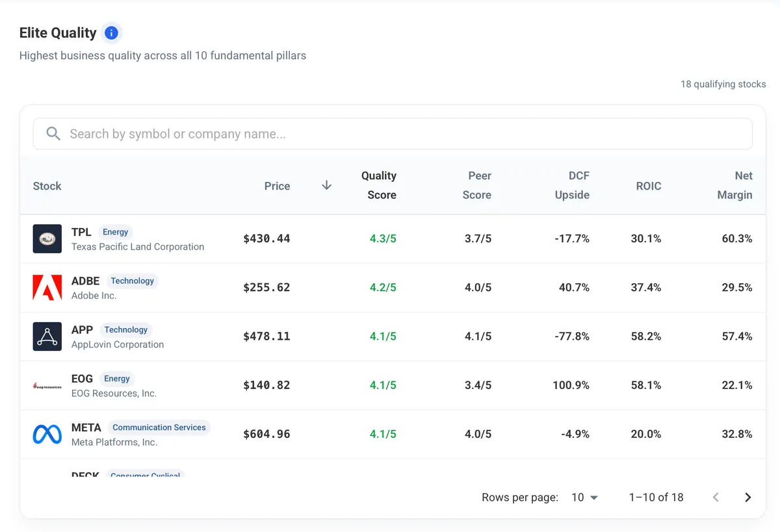Sort by Quality Score column

tap(379, 185)
